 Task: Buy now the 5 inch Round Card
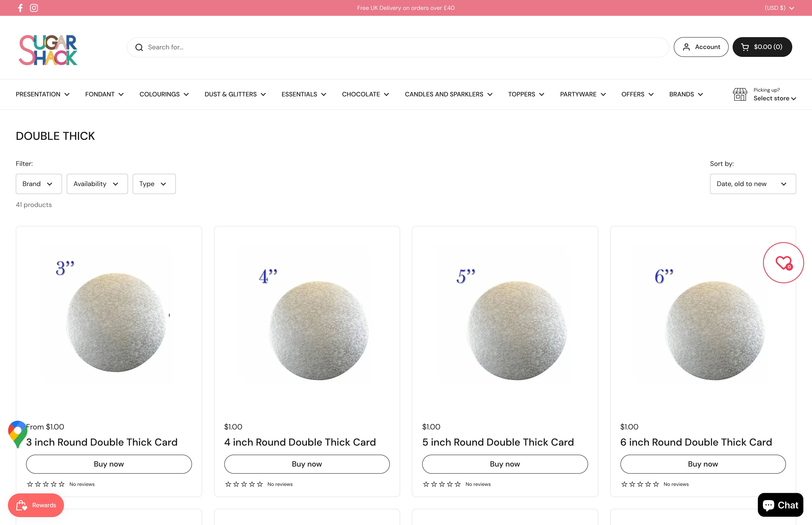coord(505,464)
